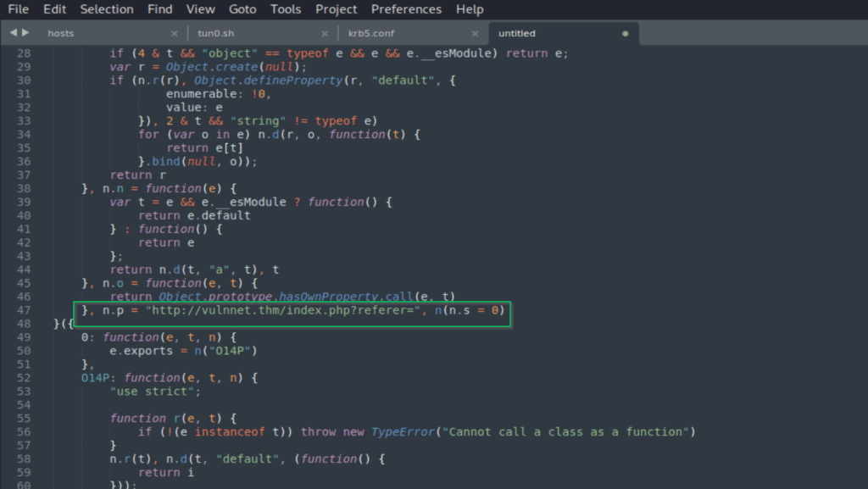868x489 pixels.
Task: Go to next tab with right arrow
Action: coord(25,33)
